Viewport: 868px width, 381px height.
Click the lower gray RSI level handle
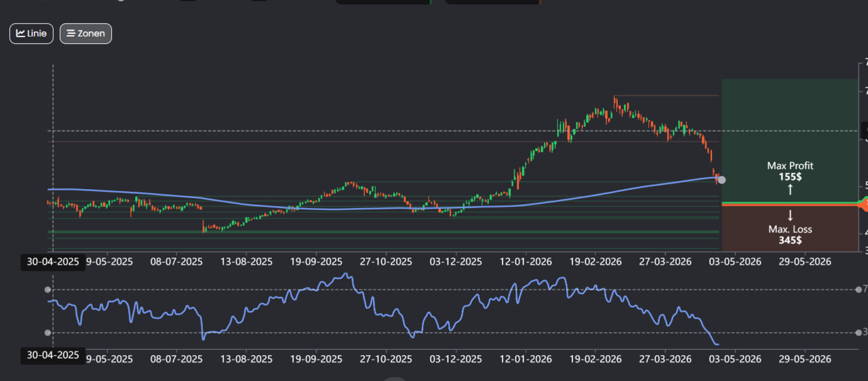pyautogui.click(x=47, y=332)
